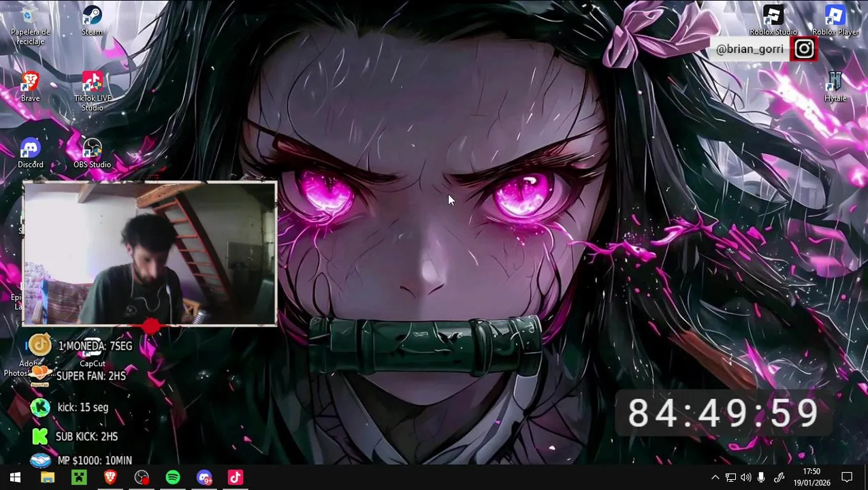Click the round Kick logo beside kick: 15 seg
Screen dimensions: 868x490
pyautogui.click(x=40, y=407)
